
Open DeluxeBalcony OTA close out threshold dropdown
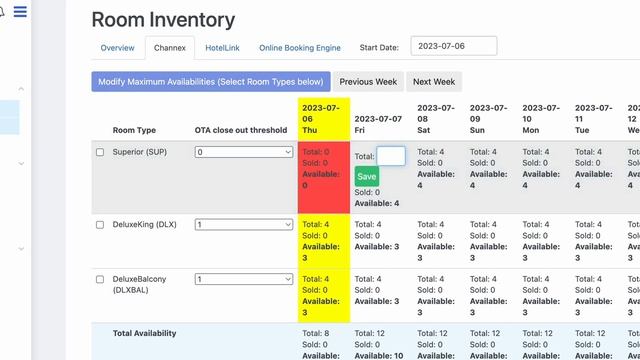tap(244, 279)
